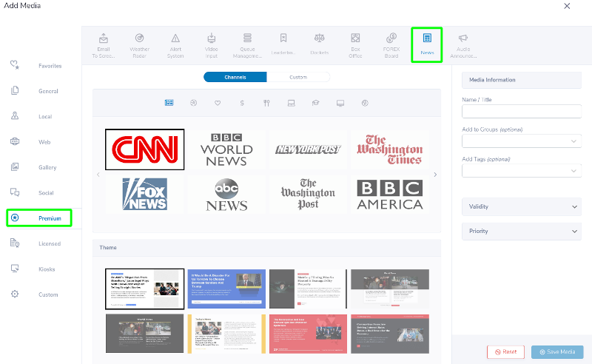Close the Add Media dialog

coord(567,6)
